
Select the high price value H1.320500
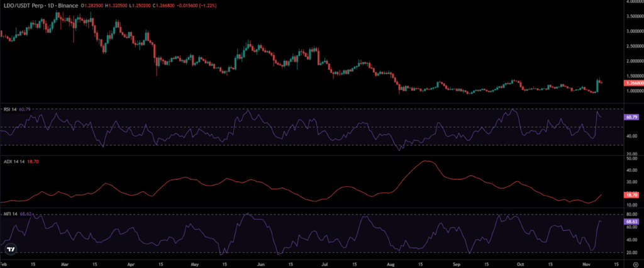[x=116, y=6]
